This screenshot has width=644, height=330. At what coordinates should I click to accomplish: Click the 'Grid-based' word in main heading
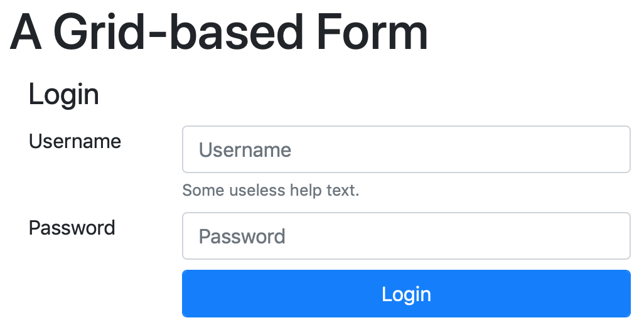coord(178,32)
